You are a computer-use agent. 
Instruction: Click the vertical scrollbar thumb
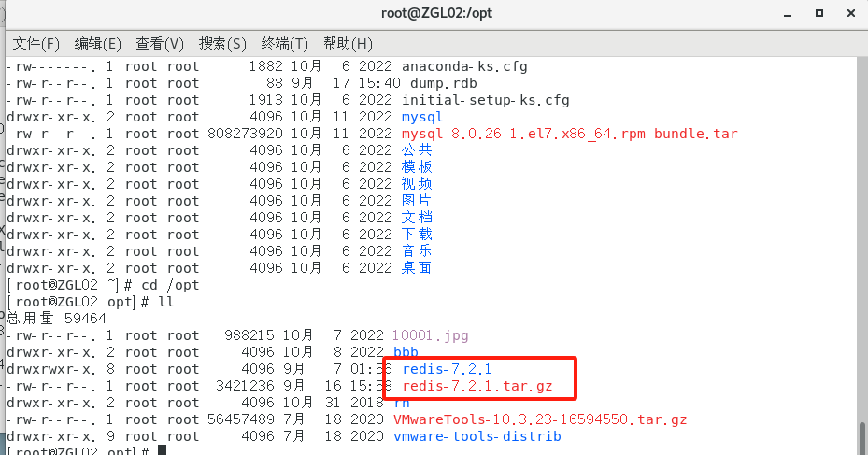pyautogui.click(x=861, y=436)
